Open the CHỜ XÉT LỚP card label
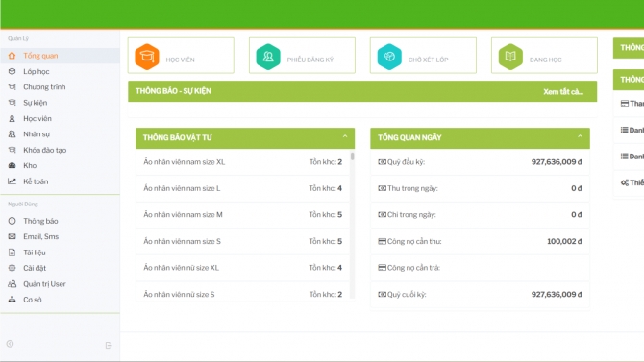The height and width of the screenshot is (362, 644). pos(428,60)
